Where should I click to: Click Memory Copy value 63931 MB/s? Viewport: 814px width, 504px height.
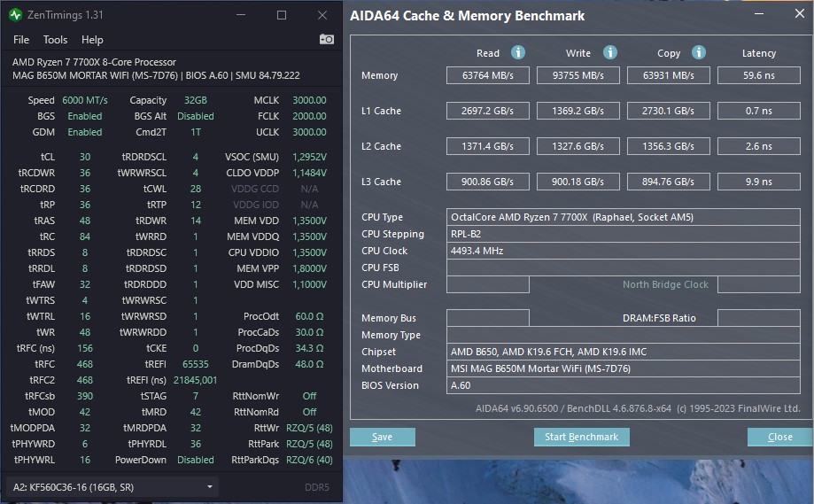coord(668,75)
